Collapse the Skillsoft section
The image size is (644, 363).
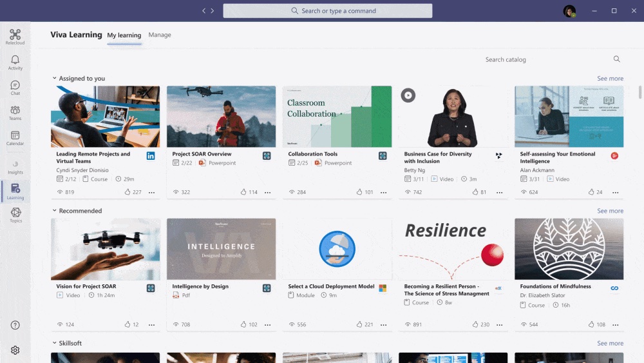coord(54,343)
